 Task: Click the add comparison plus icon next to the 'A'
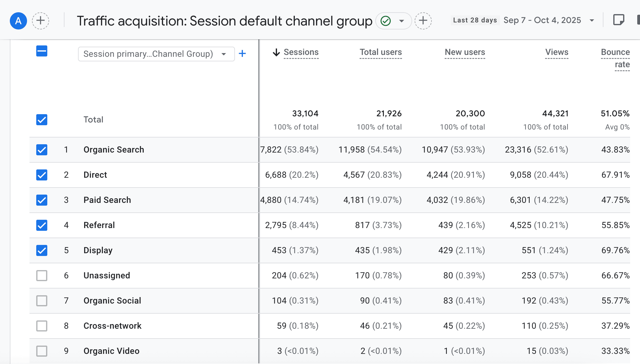(x=41, y=21)
